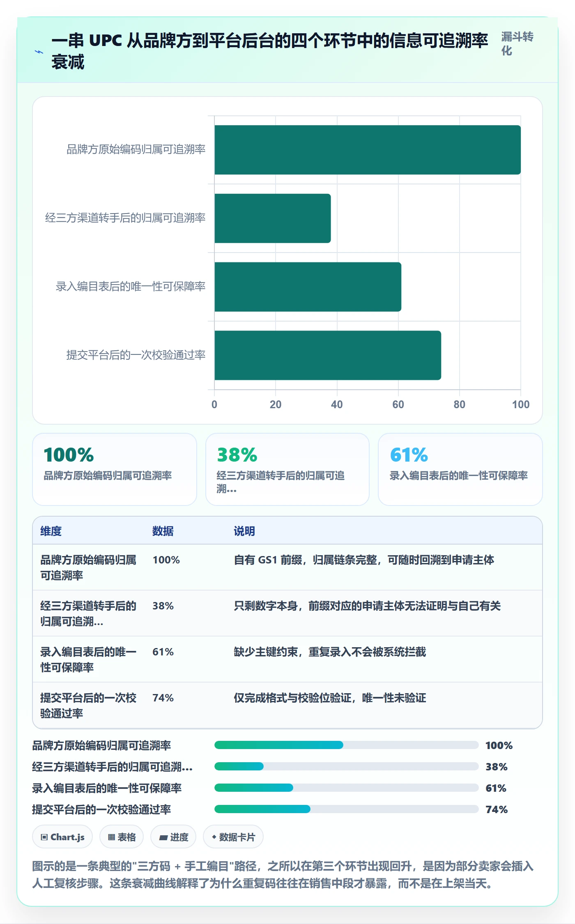
Task: Select the chart bar for 经三方渠道转手后的归属可追溯率
Action: [x=273, y=218]
